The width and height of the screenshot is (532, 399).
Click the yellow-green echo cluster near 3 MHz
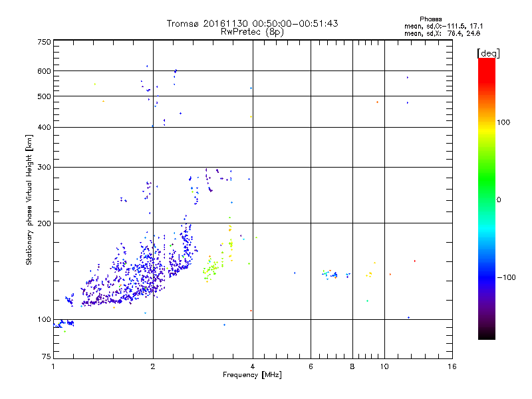pyautogui.click(x=212, y=270)
